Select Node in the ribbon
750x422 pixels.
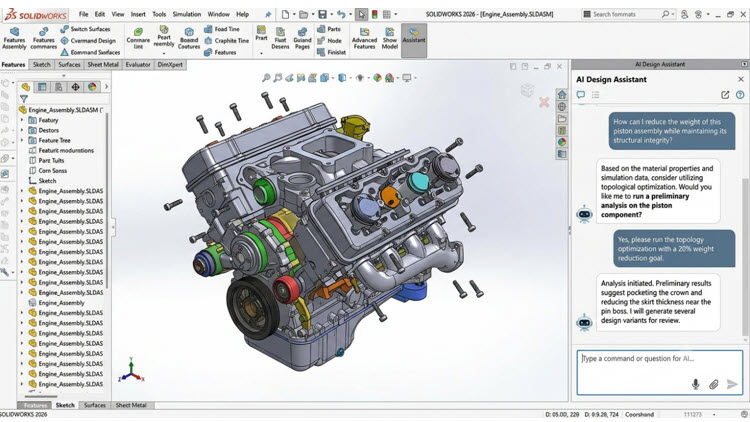pyautogui.click(x=329, y=41)
